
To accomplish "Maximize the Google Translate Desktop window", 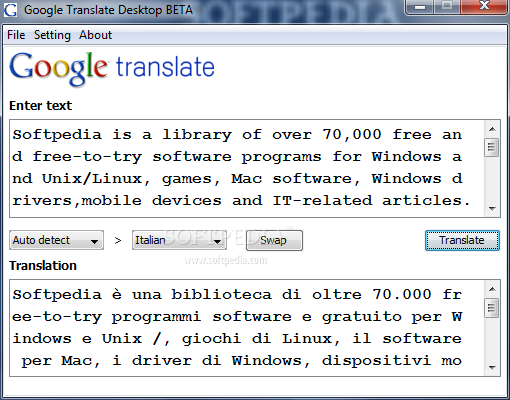I will [x=447, y=7].
